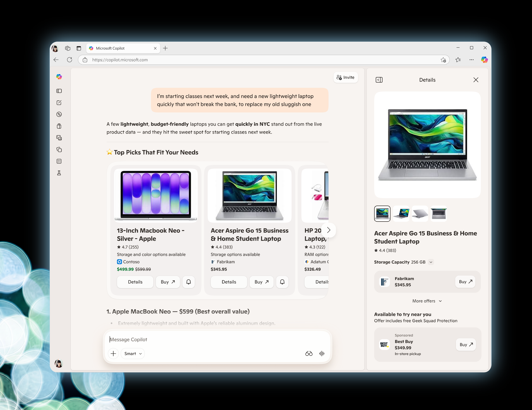The height and width of the screenshot is (410, 532).
Task: Click the Acer Aspire card product image
Action: click(x=250, y=196)
